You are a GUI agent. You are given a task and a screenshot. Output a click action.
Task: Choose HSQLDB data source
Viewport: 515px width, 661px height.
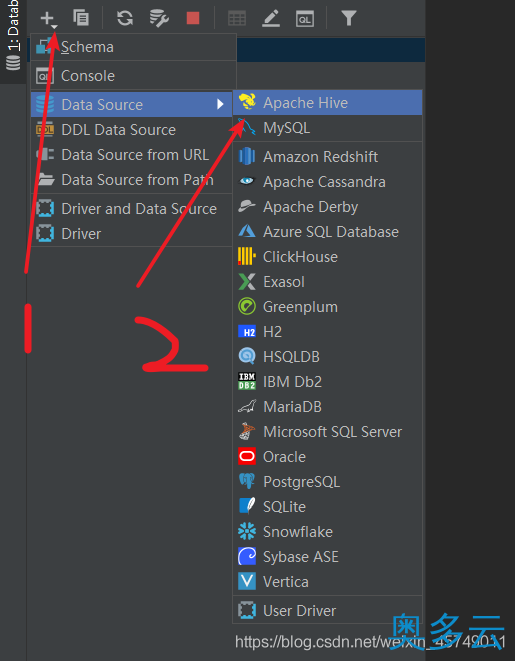click(327, 357)
